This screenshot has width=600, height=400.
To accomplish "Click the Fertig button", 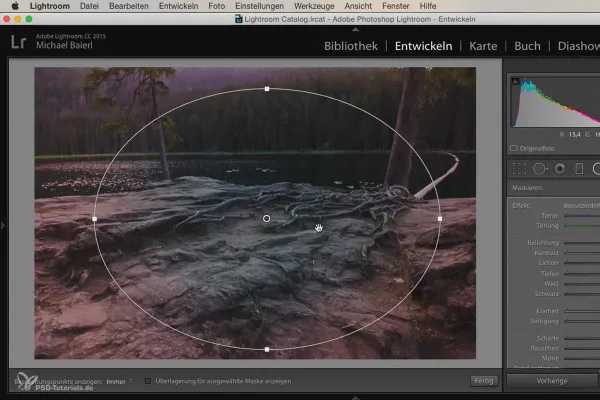I will pos(484,381).
